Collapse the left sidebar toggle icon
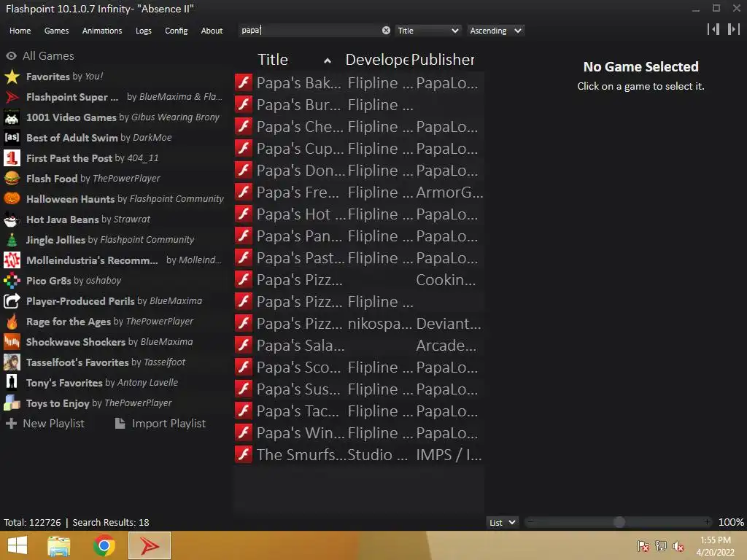 [713, 29]
